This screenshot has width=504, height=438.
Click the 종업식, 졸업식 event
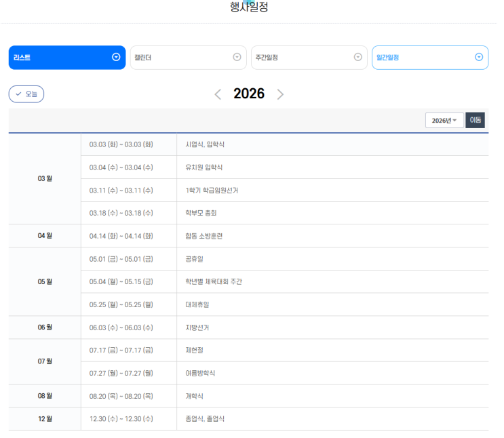pyautogui.click(x=205, y=418)
